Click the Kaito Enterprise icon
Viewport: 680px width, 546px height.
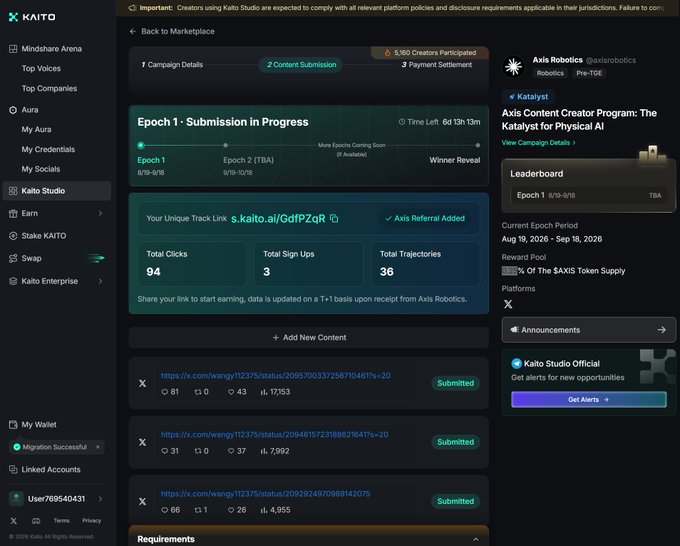(x=13, y=281)
